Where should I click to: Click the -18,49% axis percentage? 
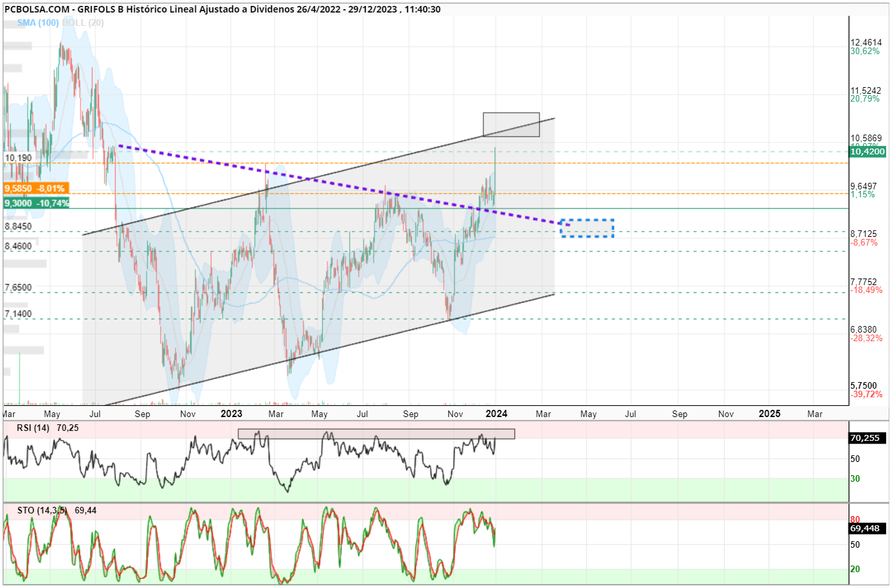866,290
